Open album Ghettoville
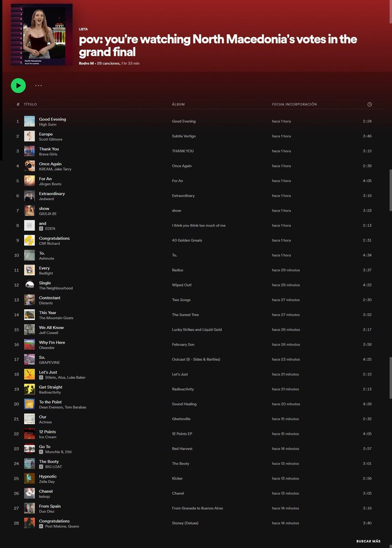 (x=181, y=419)
